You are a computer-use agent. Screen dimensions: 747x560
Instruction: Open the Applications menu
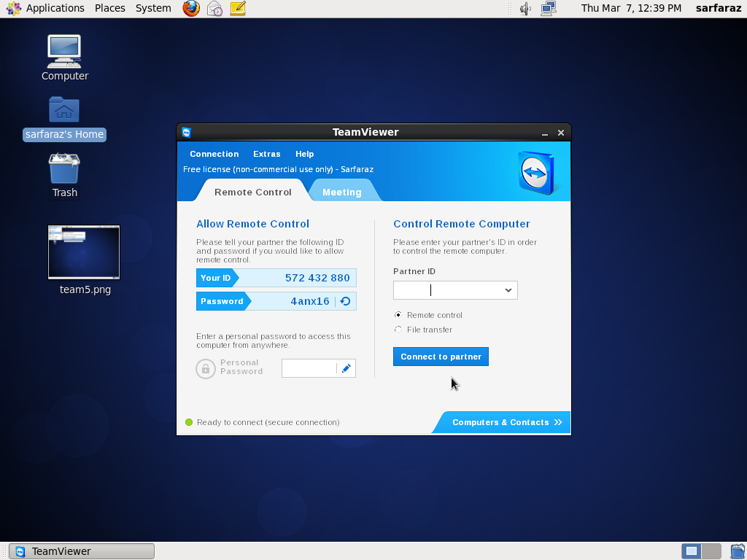(x=55, y=8)
